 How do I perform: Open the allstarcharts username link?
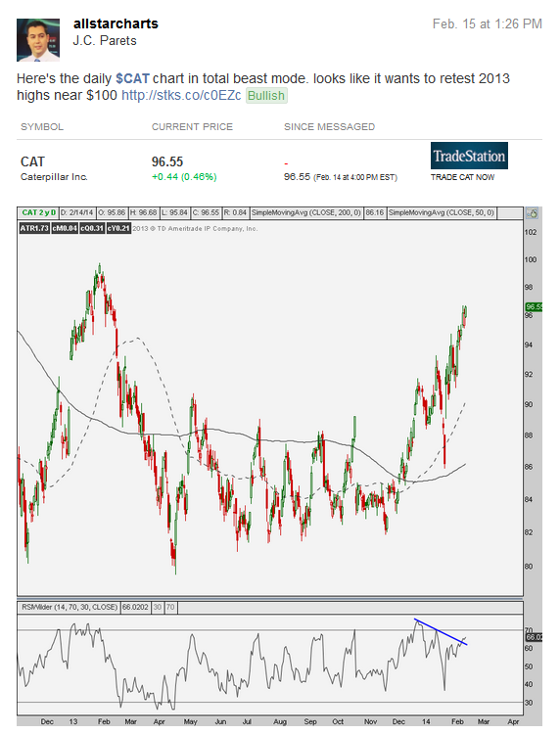click(116, 23)
